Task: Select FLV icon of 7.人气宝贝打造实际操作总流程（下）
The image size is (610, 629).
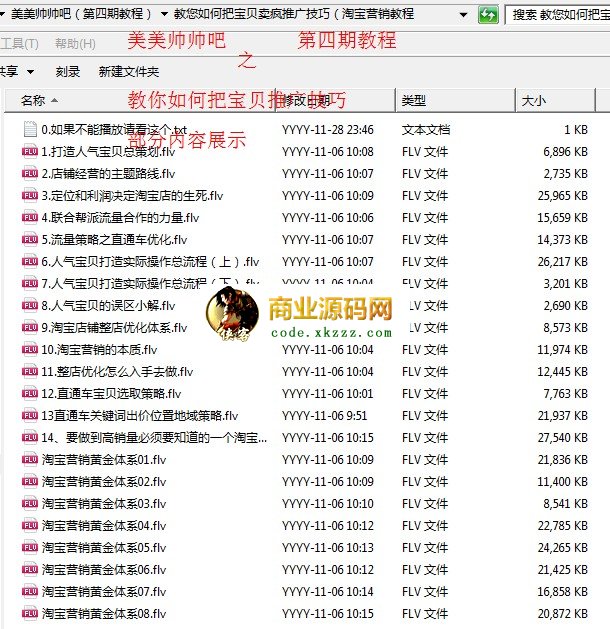Action: pos(30,283)
